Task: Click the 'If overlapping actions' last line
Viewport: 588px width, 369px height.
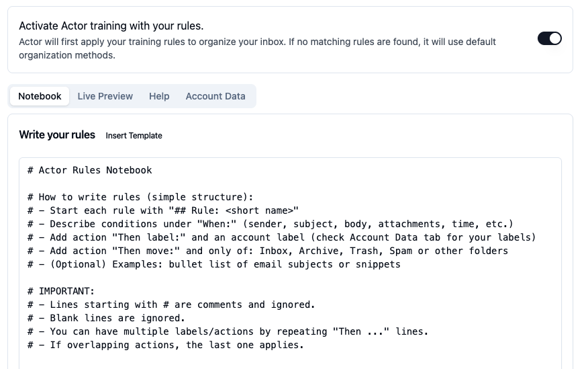Action: click(165, 345)
